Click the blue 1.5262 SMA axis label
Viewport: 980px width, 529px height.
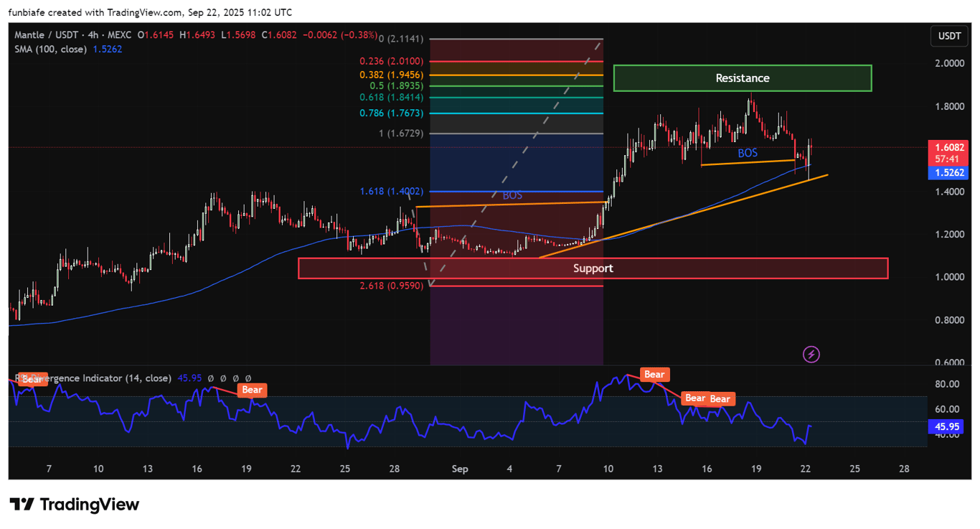[x=948, y=173]
